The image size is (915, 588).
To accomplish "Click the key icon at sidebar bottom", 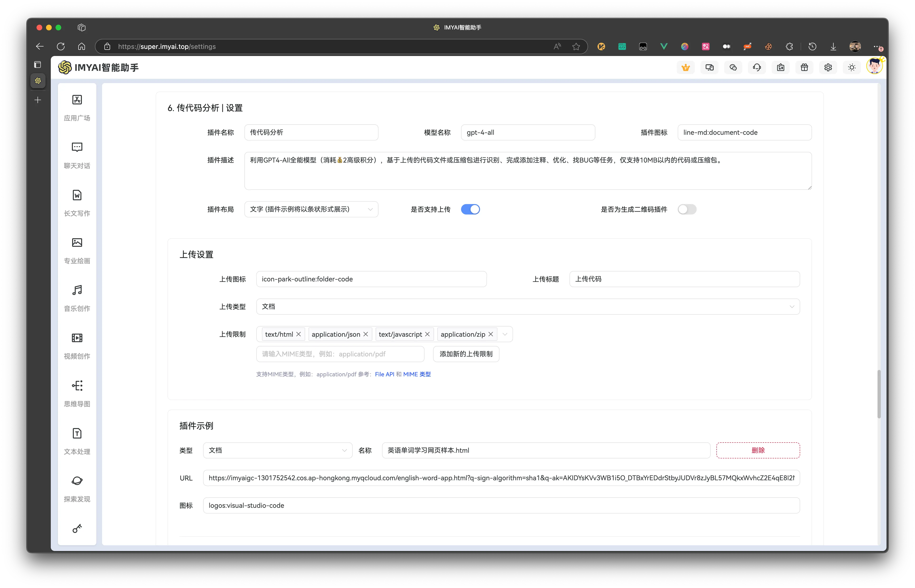I will 77,528.
